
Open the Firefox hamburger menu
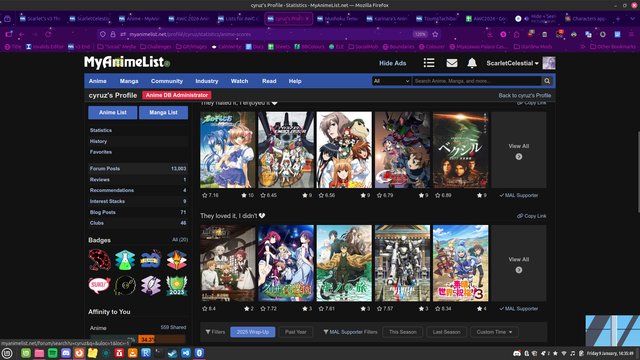(631, 34)
